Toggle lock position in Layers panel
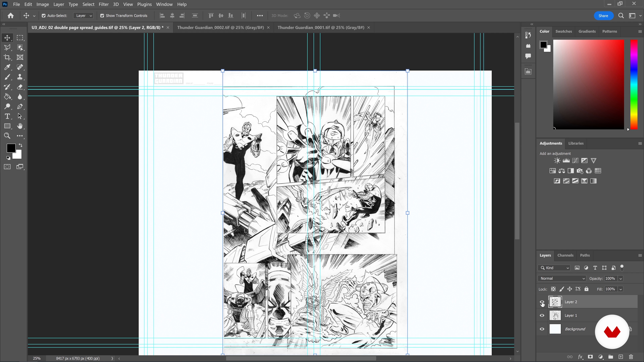The height and width of the screenshot is (362, 644). click(x=570, y=289)
